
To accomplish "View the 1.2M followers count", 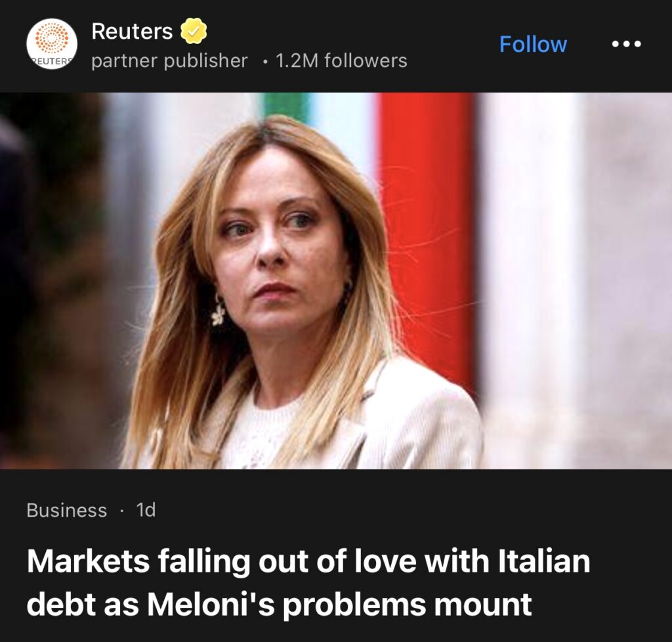I will point(341,61).
